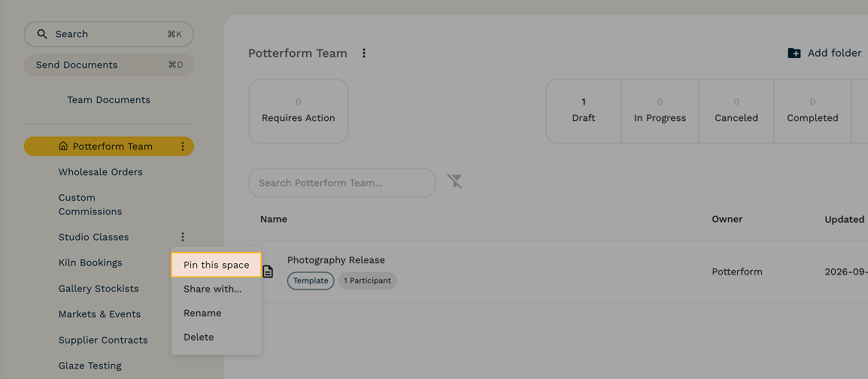
Task: Click the 1 Participant badge
Action: (x=368, y=280)
